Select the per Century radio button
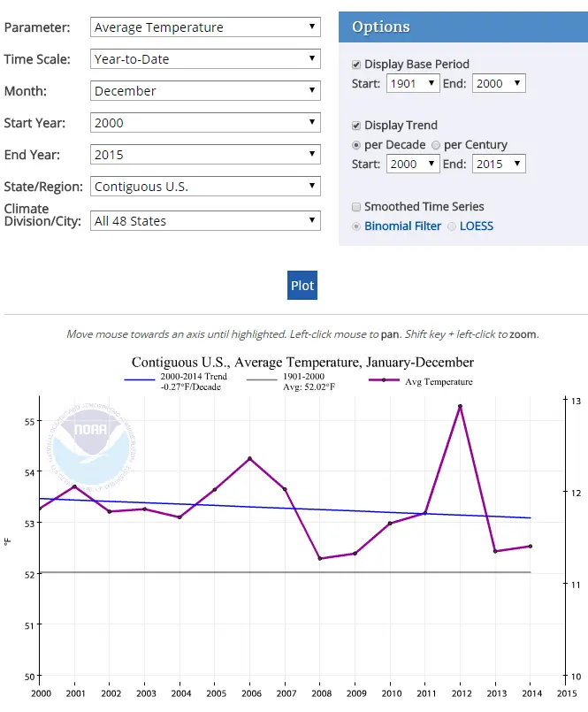 click(436, 145)
